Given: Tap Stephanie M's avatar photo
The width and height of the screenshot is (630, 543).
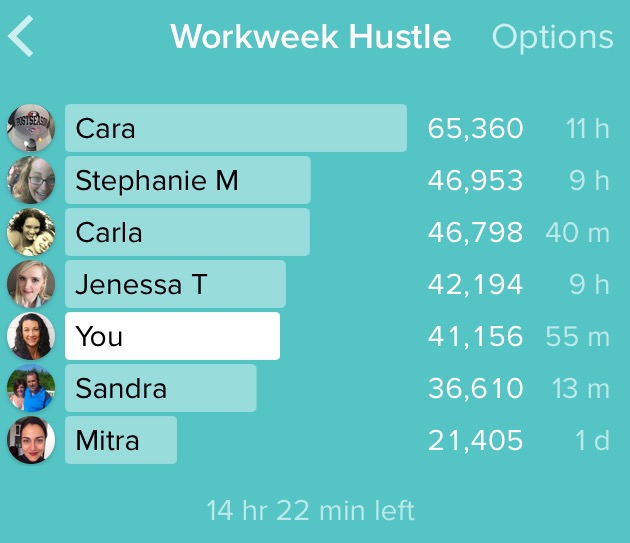Looking at the screenshot, I should pos(31,180).
